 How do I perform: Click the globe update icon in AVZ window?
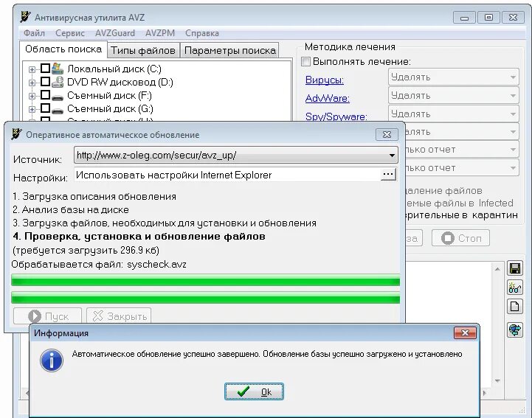(x=515, y=330)
